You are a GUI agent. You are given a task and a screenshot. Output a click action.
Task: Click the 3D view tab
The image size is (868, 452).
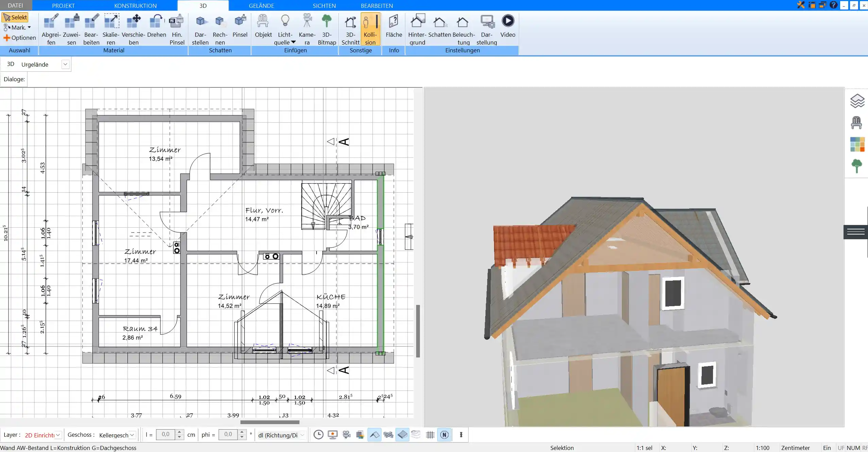(x=203, y=5)
